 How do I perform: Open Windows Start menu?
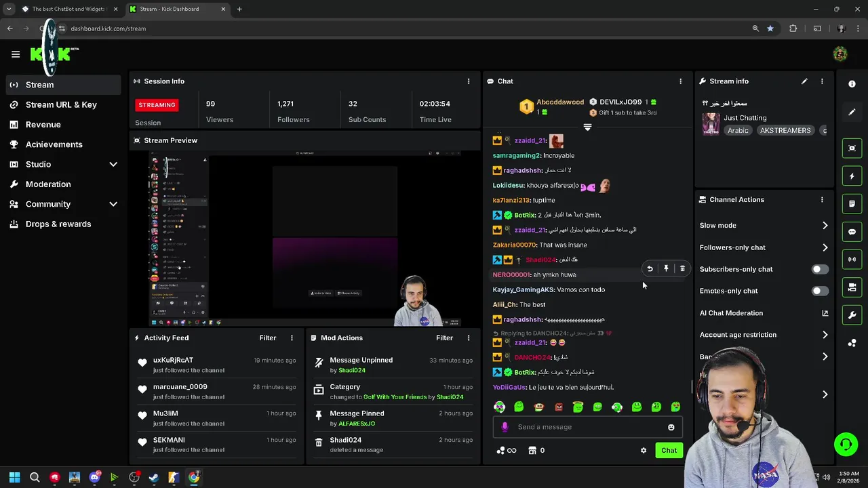(x=15, y=477)
